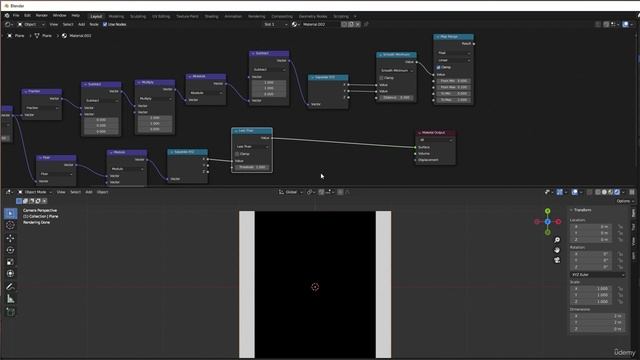The width and height of the screenshot is (640, 360).
Task: Click the Blender logo menu icon
Action: (x=7, y=16)
